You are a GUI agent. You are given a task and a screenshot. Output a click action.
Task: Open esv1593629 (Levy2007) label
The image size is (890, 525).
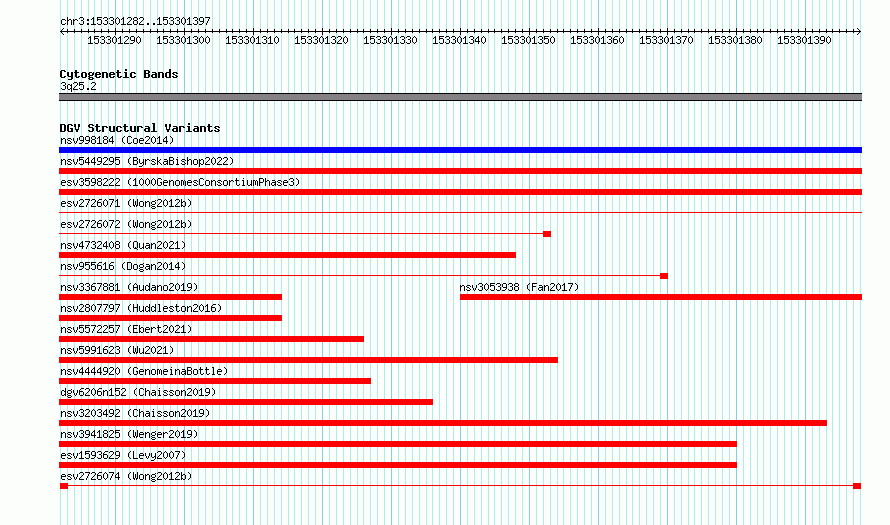click(123, 455)
